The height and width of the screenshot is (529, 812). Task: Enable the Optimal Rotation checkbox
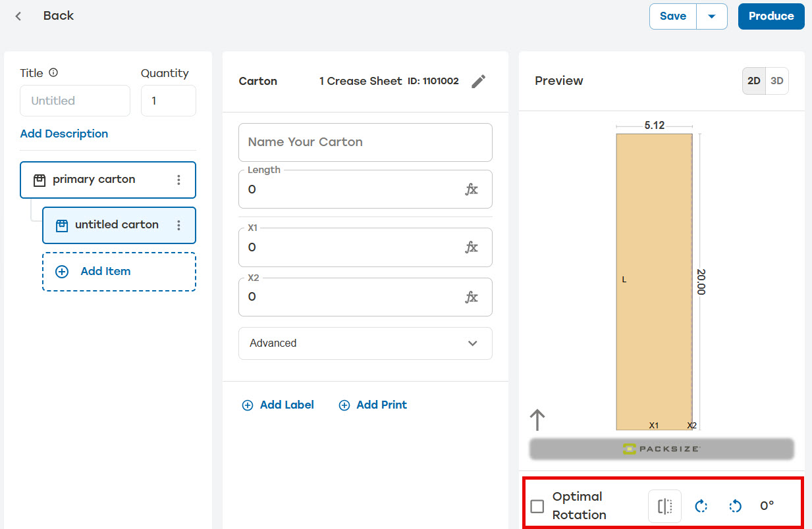point(537,506)
